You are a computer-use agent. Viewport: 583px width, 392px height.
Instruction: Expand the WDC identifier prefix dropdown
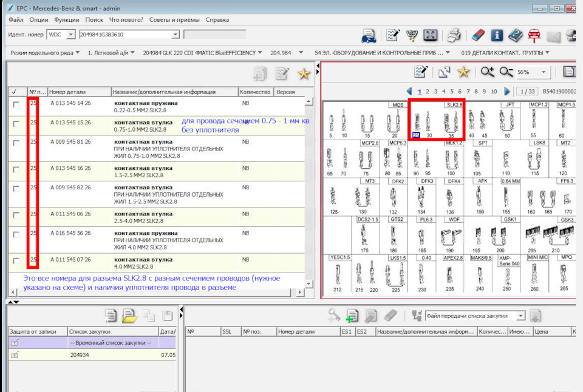(70, 35)
